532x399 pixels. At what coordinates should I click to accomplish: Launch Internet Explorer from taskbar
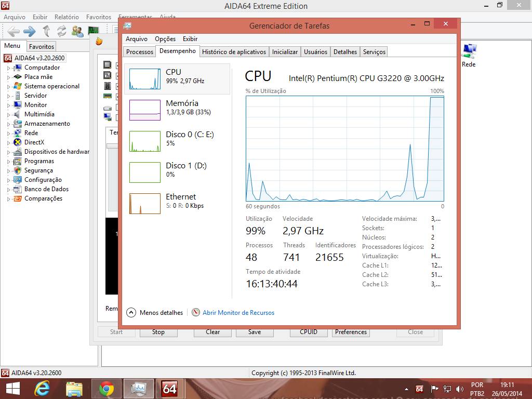[x=42, y=389]
